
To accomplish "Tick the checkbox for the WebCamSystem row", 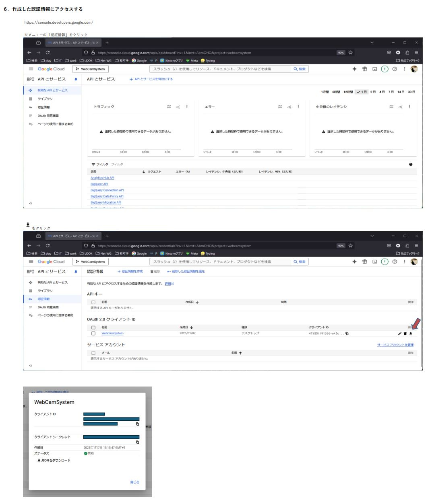I will pyautogui.click(x=93, y=333).
